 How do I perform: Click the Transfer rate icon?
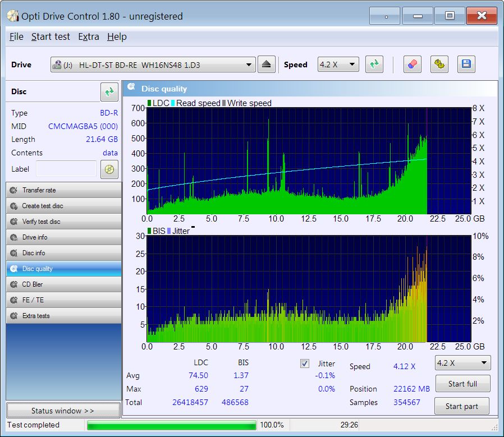pyautogui.click(x=13, y=190)
